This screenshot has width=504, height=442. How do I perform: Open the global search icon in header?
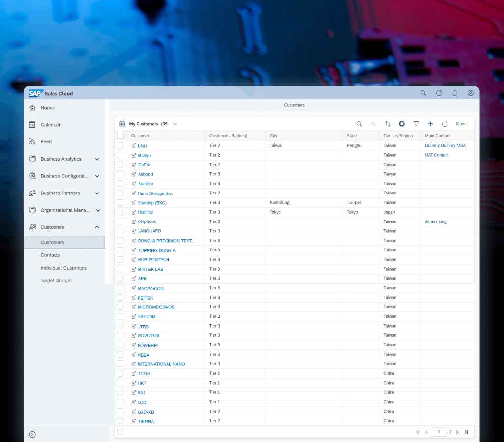(423, 93)
